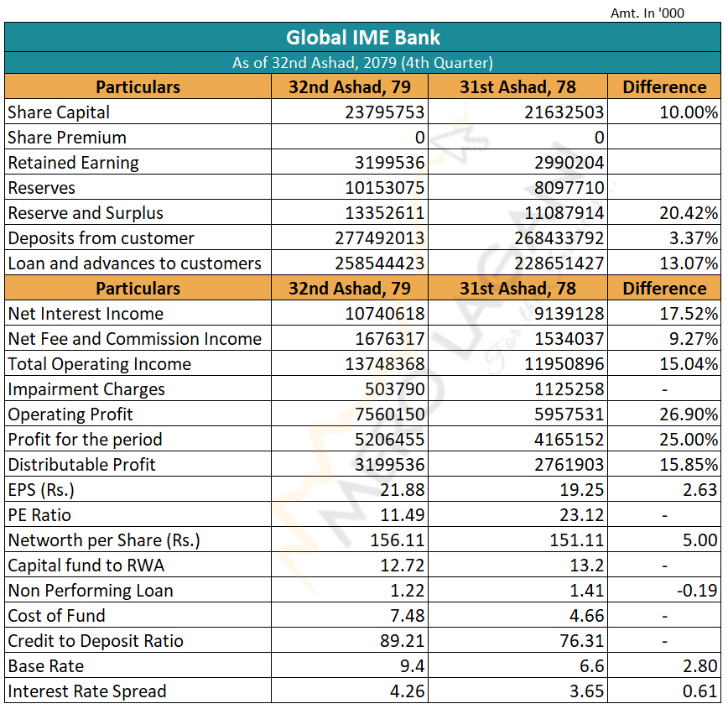Click PE Ratio value 23.12
Viewport: 728px width, 709px height.
pos(582,515)
